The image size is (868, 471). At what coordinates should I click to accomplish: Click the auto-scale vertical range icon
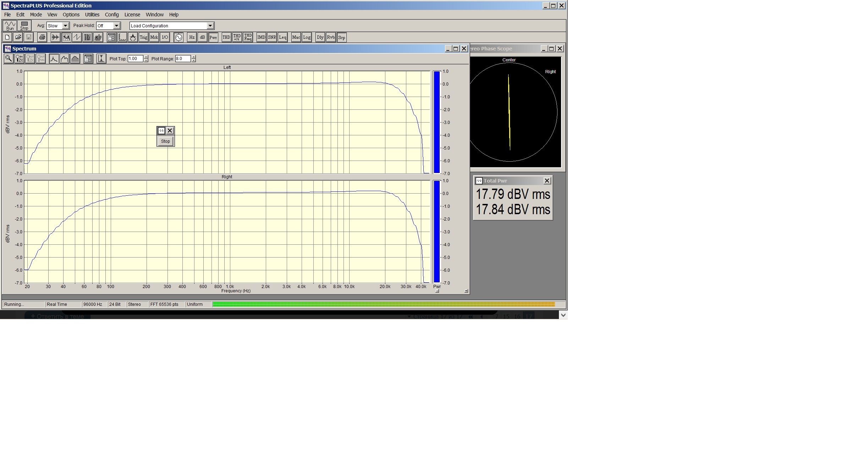101,59
